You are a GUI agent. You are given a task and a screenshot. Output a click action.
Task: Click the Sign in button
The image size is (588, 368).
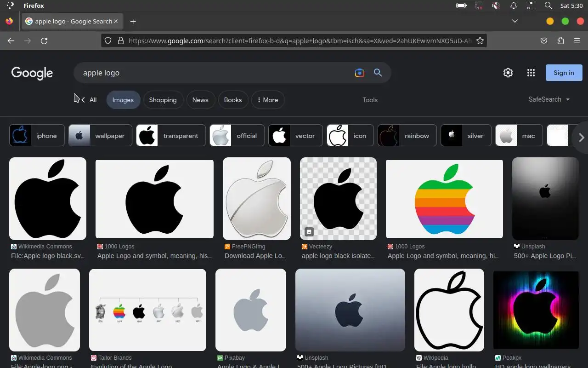coord(564,73)
